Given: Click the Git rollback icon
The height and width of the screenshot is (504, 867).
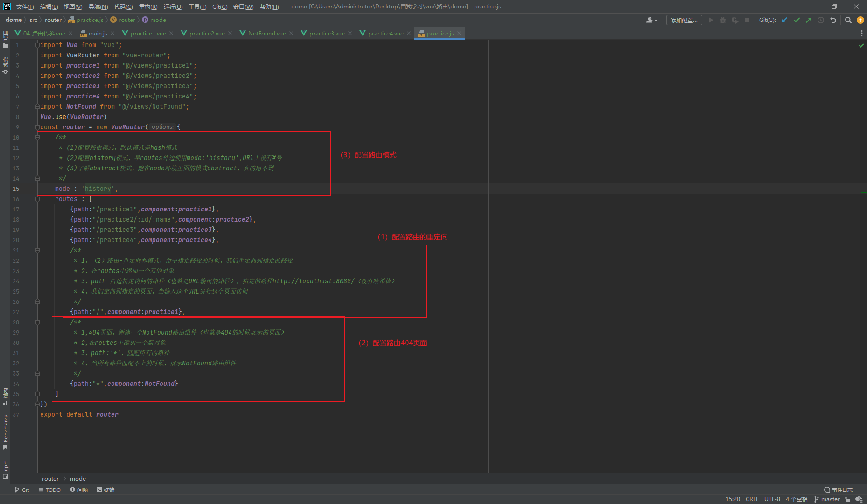Looking at the screenshot, I should point(833,20).
